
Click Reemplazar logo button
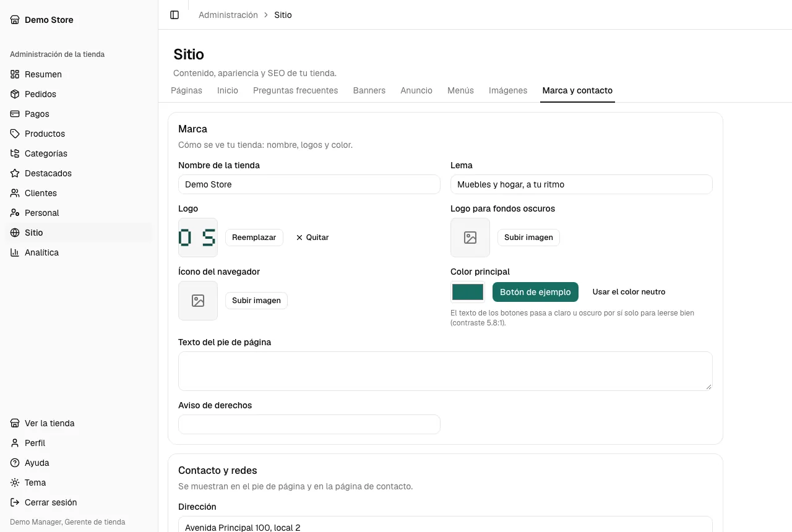[254, 238]
